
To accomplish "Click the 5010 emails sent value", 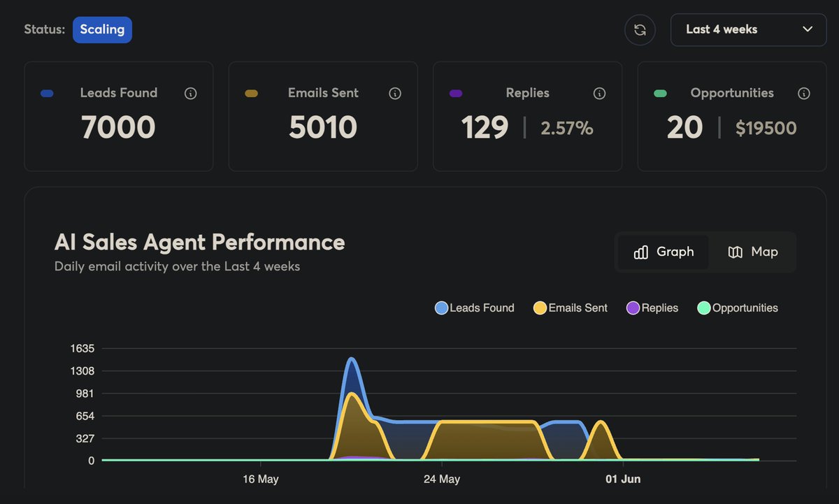I will (x=323, y=128).
